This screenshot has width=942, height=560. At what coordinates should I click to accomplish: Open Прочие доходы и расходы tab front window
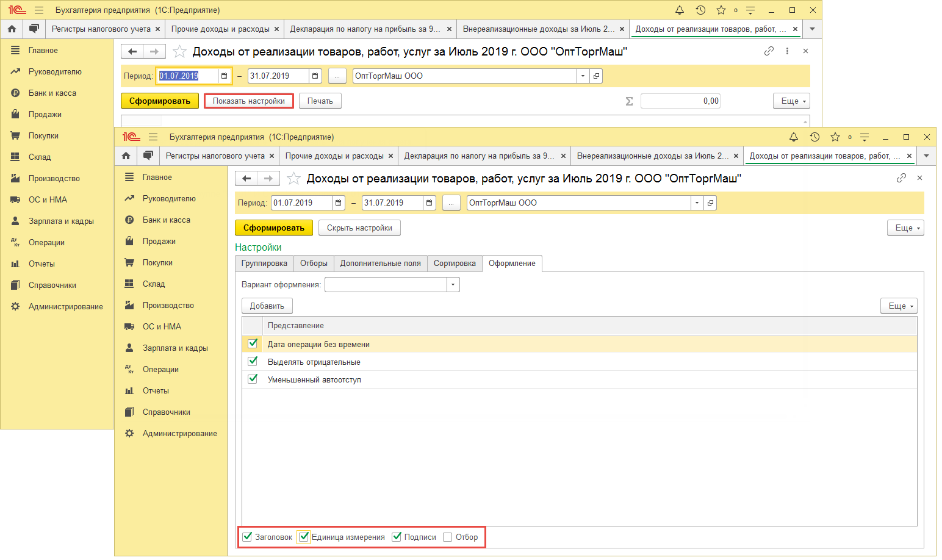(335, 156)
